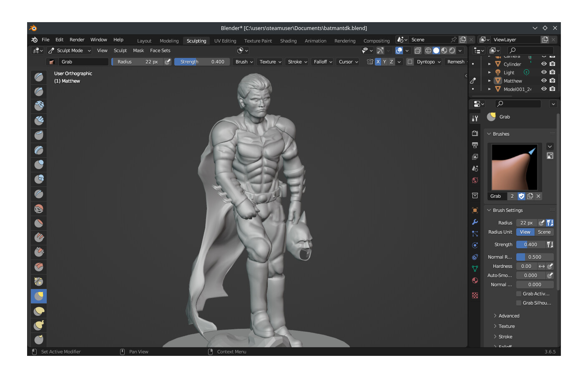Collapse the Brush Settings panel
Viewport: 588px width, 388px height.
489,210
